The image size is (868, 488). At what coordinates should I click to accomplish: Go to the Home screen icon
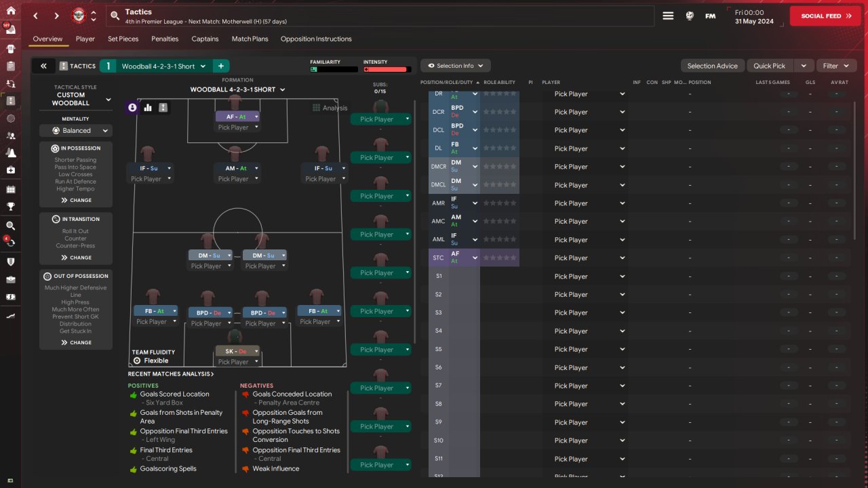point(10,10)
